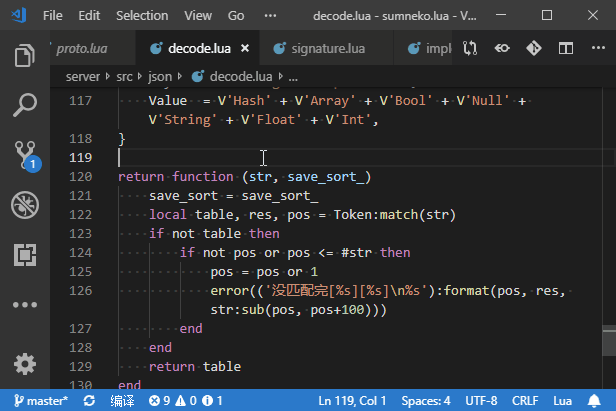Show hidden menu items via title ellipsis
This screenshot has width=616, height=411.
pyautogui.click(x=270, y=15)
